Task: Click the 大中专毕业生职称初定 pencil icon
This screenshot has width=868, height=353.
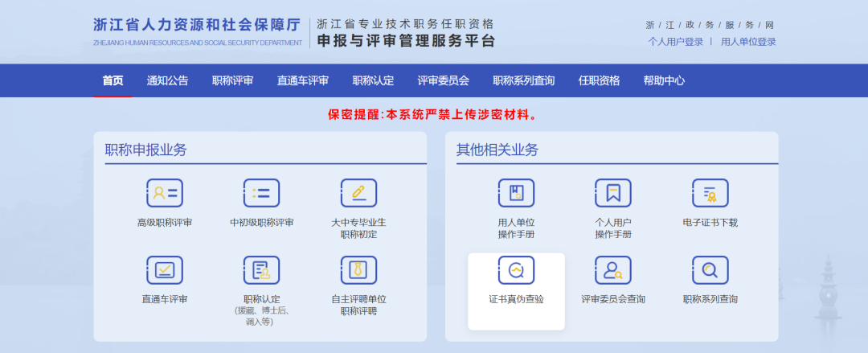Action: (x=358, y=193)
